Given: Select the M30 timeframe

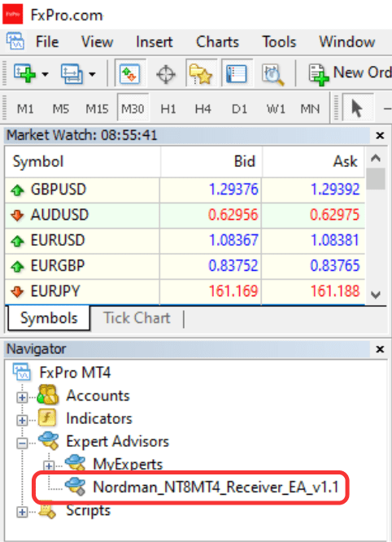Looking at the screenshot, I should 133,108.
